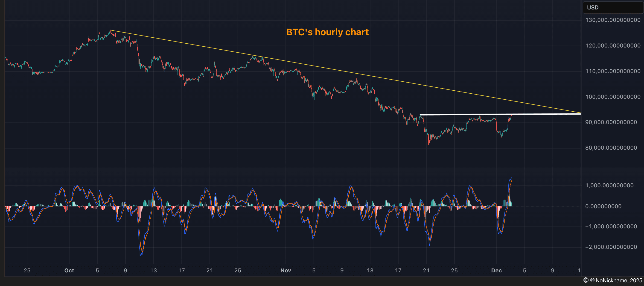This screenshot has height=286, width=644.
Task: Click the 130,000 price axis label
Action: tap(613, 20)
